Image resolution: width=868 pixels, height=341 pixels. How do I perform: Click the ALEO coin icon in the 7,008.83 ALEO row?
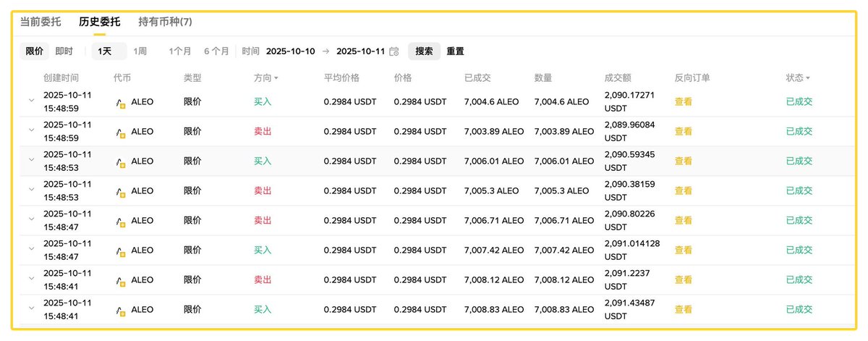click(x=121, y=310)
